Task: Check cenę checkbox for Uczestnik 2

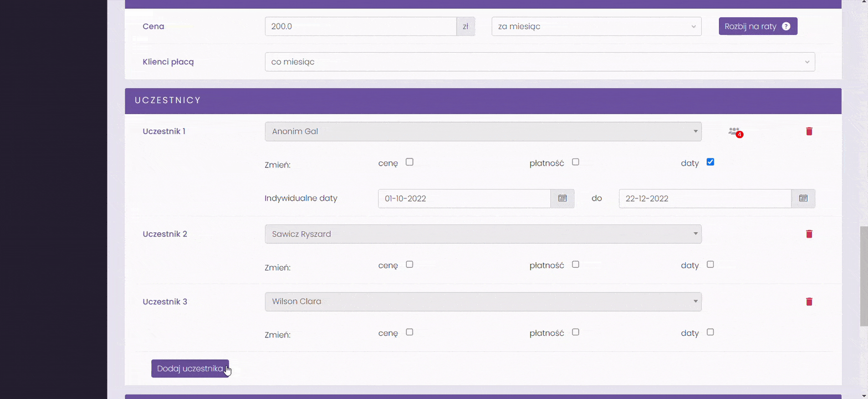Action: tap(410, 264)
